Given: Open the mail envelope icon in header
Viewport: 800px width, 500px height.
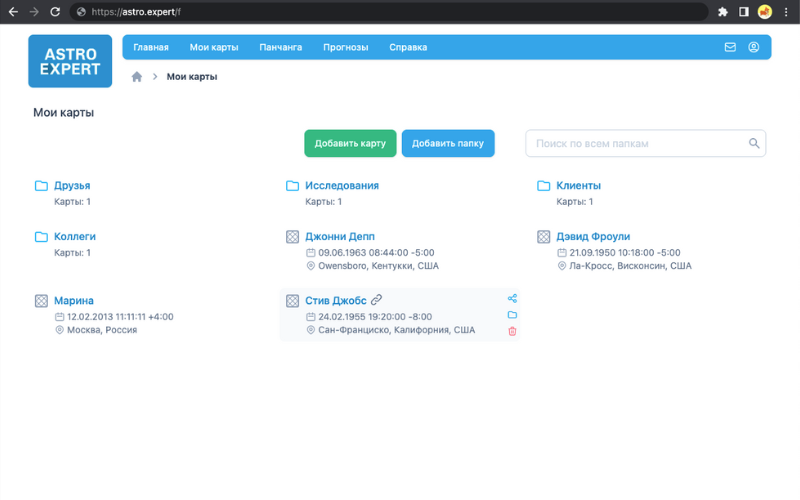Looking at the screenshot, I should 730,47.
